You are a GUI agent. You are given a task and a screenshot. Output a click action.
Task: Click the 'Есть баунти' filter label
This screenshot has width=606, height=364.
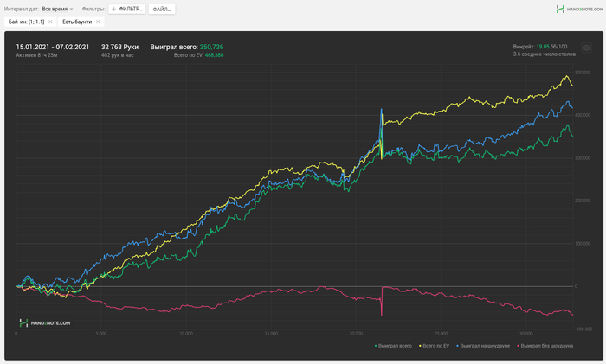[x=77, y=22]
